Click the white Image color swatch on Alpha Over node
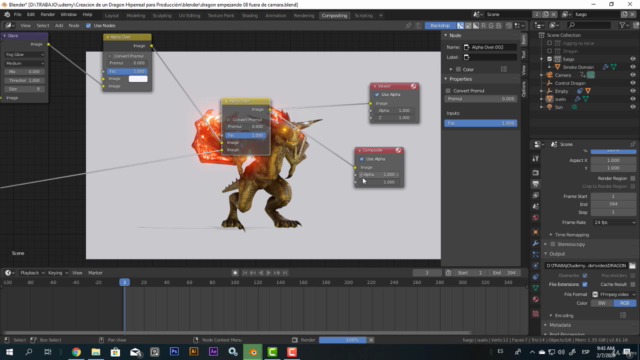 [x=138, y=79]
